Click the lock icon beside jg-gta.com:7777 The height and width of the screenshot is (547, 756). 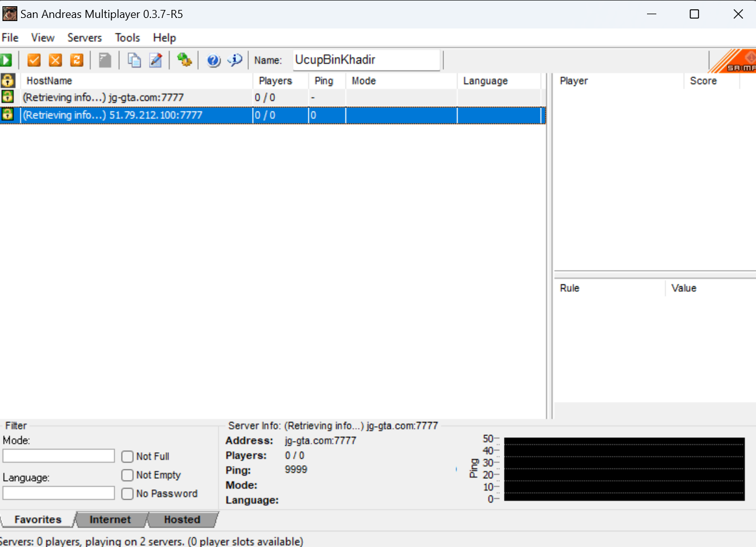click(7, 97)
